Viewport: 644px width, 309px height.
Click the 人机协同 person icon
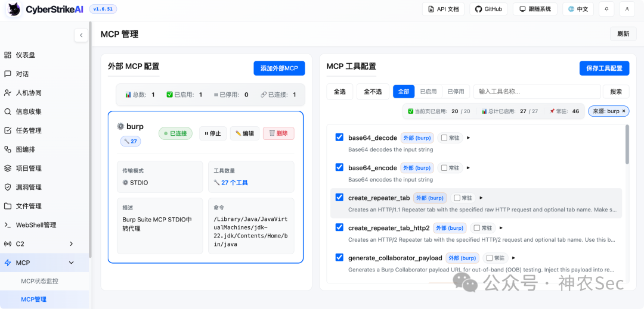pos(7,93)
